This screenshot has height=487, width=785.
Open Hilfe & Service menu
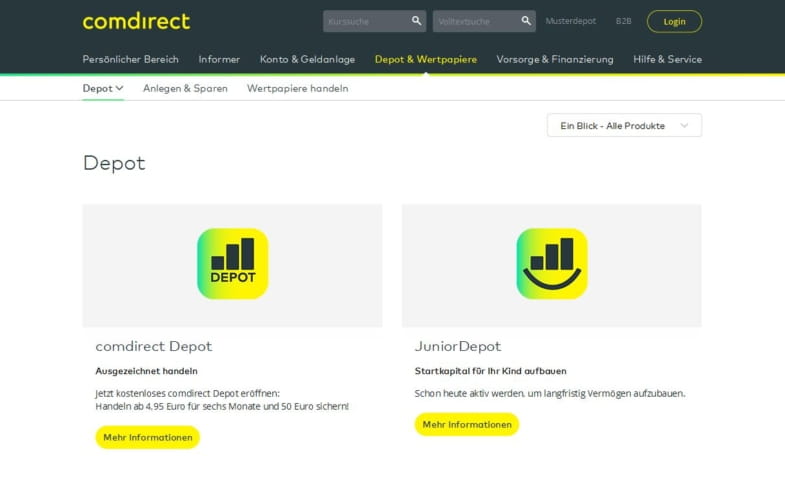(x=667, y=59)
